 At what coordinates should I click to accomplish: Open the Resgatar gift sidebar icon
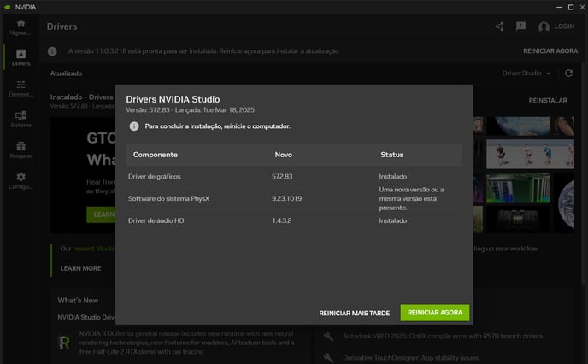point(21,150)
